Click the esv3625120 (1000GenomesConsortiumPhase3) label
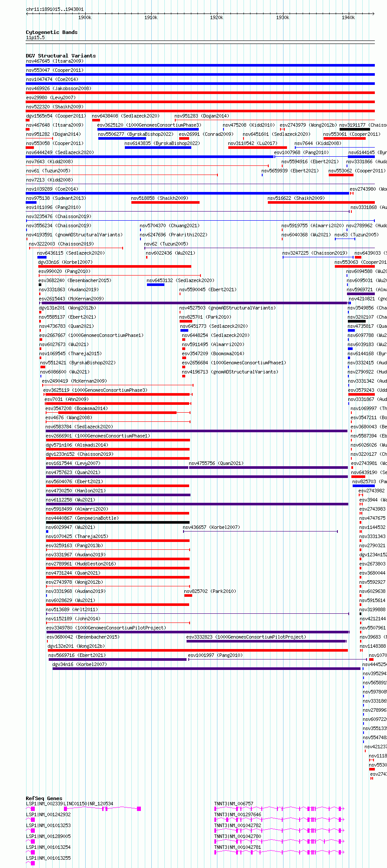Image resolution: width=387 pixels, height=868 pixels. click(149, 125)
